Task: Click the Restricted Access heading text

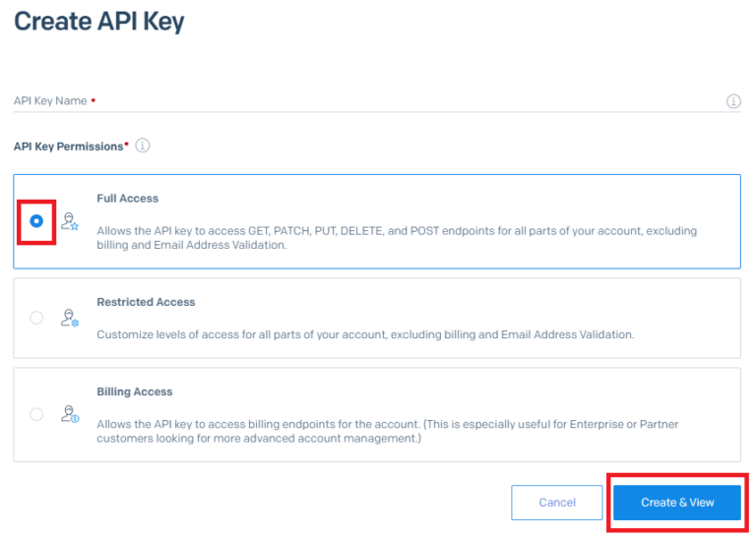Action: point(146,302)
